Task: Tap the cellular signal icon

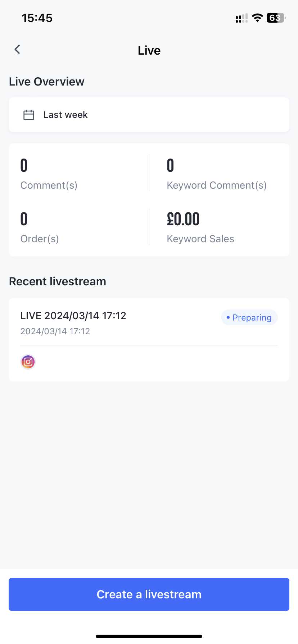Action: pyautogui.click(x=241, y=18)
